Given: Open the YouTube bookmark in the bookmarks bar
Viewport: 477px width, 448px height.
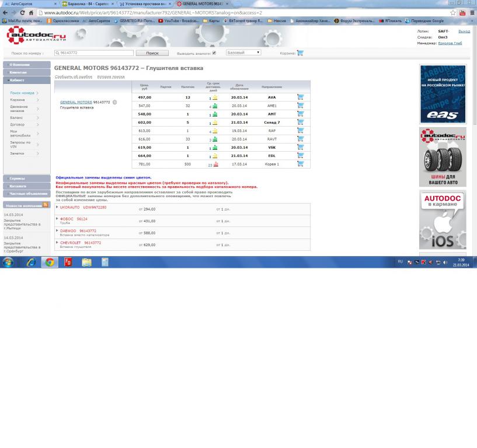Looking at the screenshot, I should click(179, 21).
